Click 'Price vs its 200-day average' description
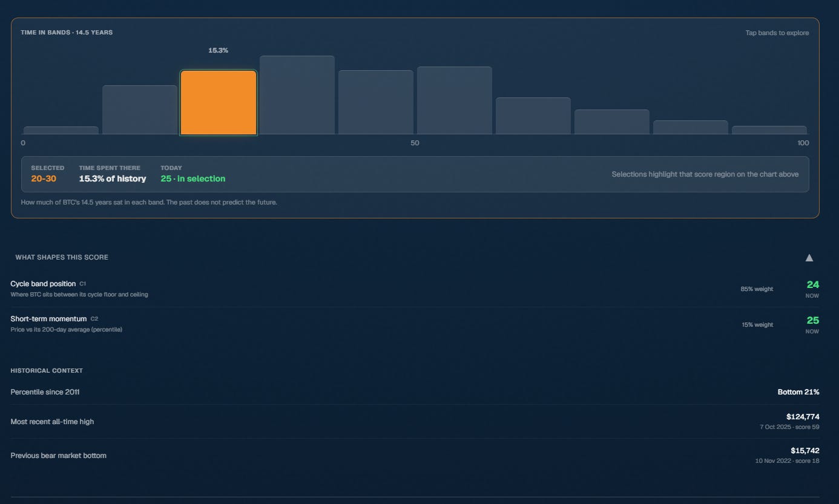Viewport: 839px width, 504px height. pyautogui.click(x=67, y=330)
